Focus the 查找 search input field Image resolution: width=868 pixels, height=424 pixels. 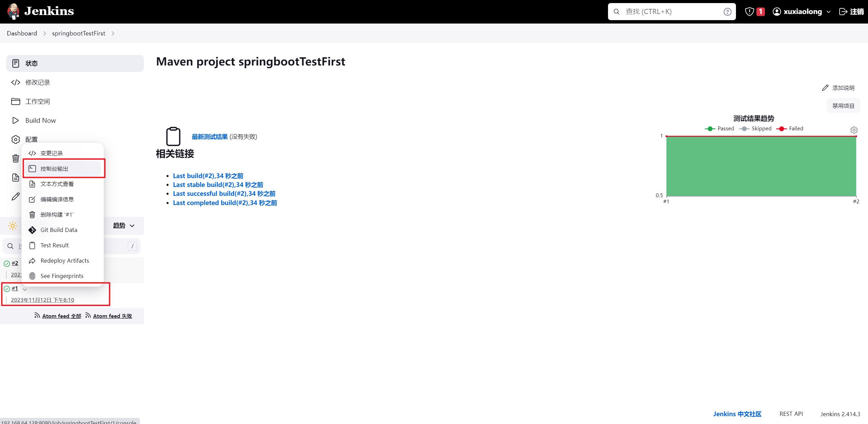click(671, 12)
